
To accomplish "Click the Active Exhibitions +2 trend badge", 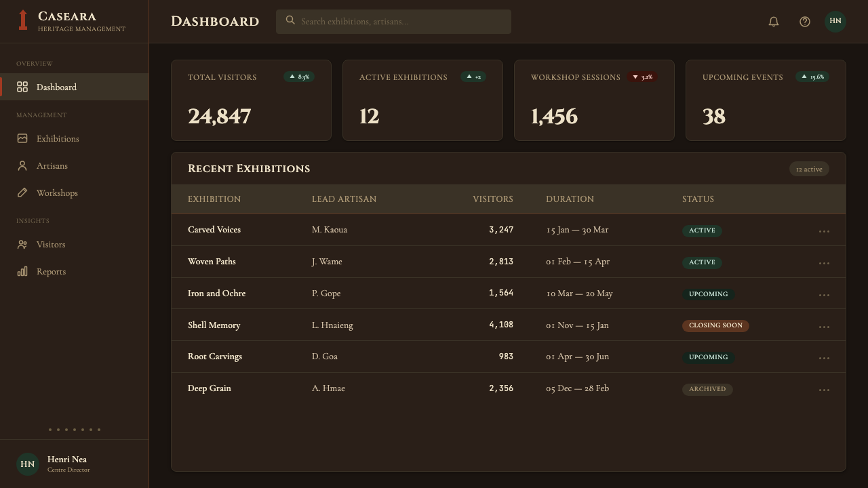I will point(473,77).
